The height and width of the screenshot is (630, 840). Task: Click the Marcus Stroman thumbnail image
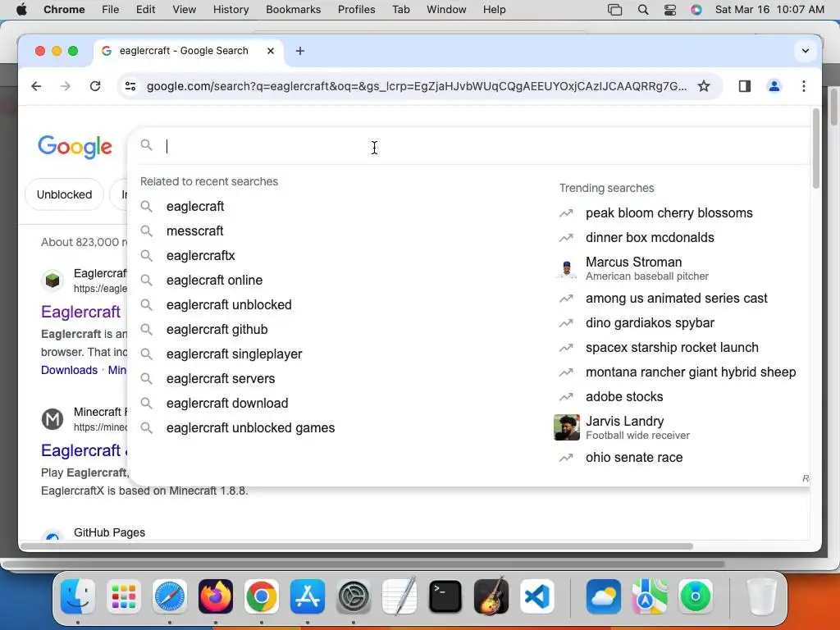click(x=566, y=268)
